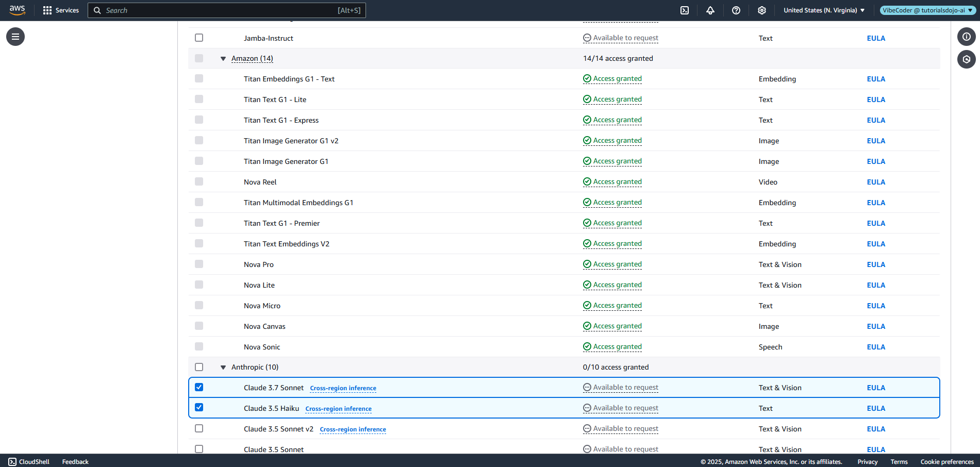Collapse the Anthropic (10) model group
980x467 pixels.
tap(223, 368)
